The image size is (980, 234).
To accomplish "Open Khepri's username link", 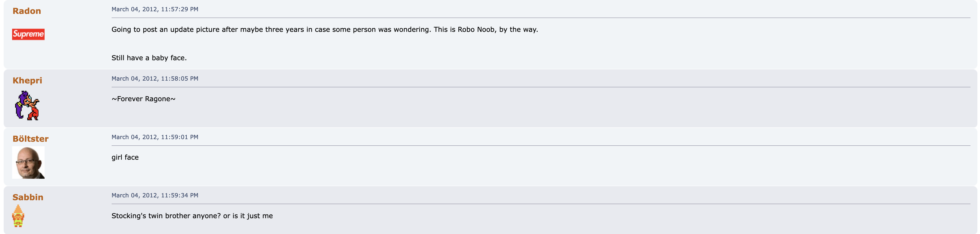I will point(27,80).
